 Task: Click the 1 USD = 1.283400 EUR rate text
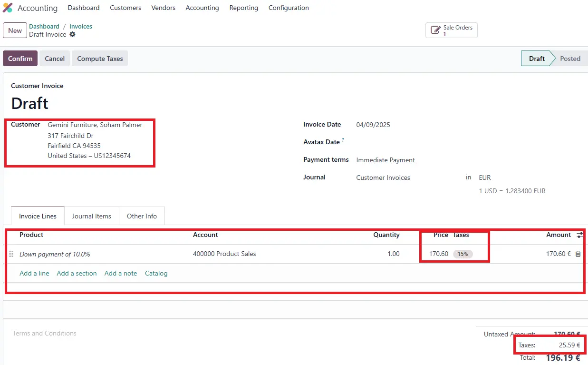tap(512, 191)
